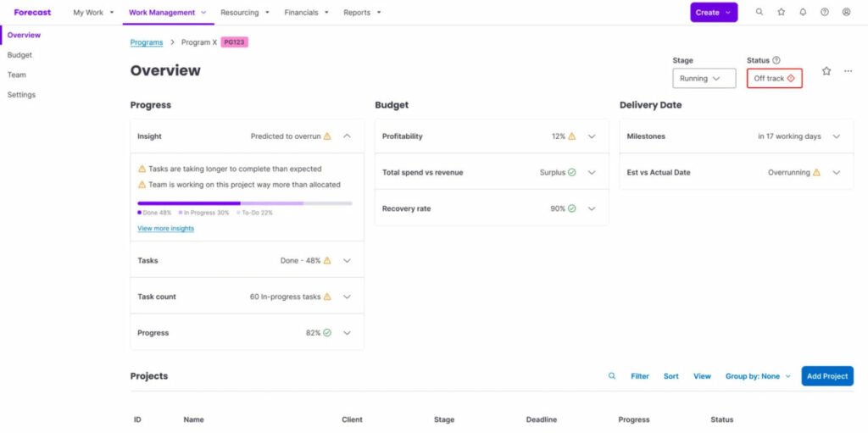Image resolution: width=868 pixels, height=433 pixels.
Task: Open the Resourcing menu
Action: 244,13
